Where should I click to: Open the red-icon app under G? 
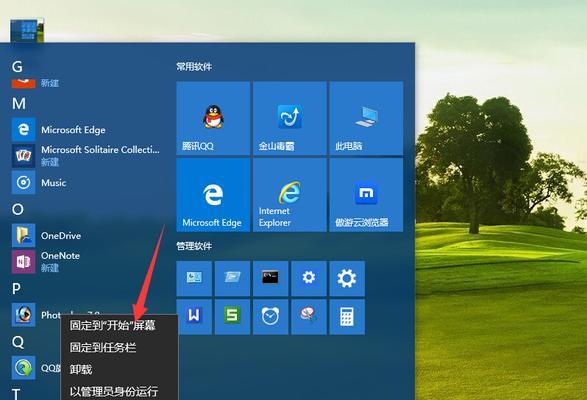tap(24, 83)
